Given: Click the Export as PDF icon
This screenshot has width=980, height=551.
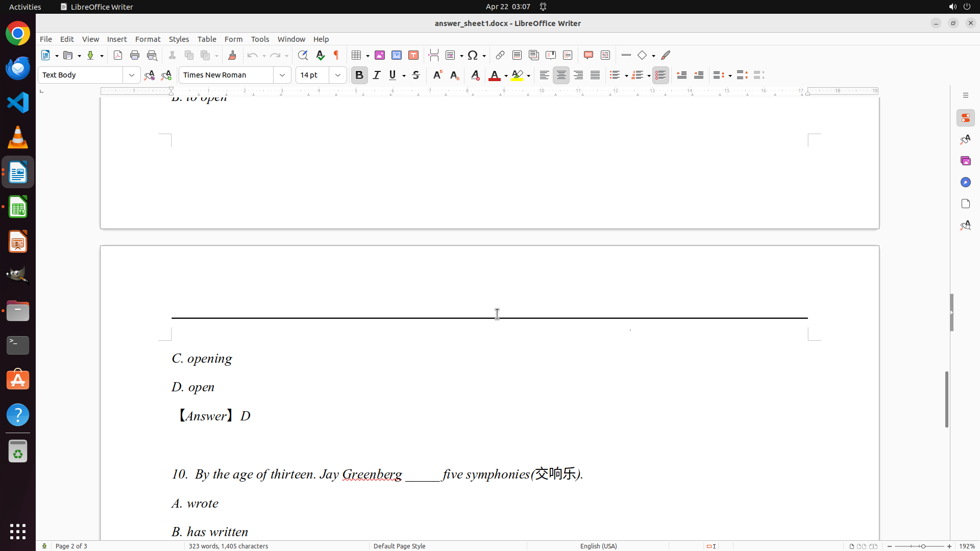Looking at the screenshot, I should pyautogui.click(x=118, y=55).
